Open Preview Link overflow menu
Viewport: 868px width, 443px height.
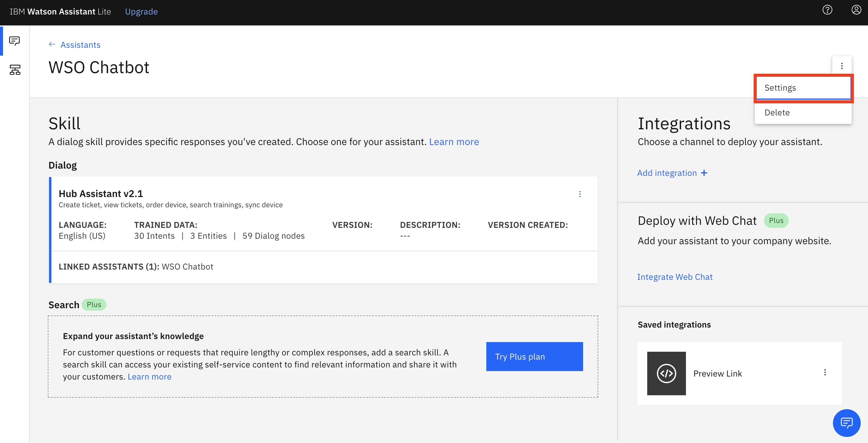[x=825, y=372]
